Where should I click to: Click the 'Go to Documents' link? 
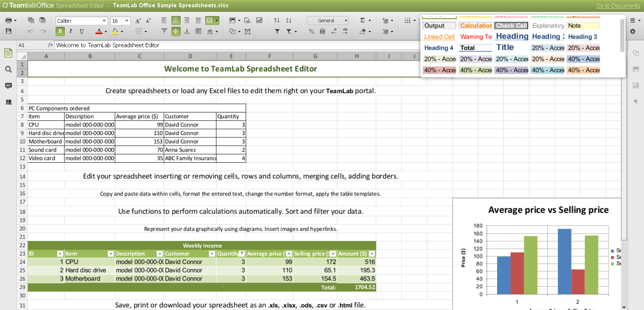click(618, 6)
